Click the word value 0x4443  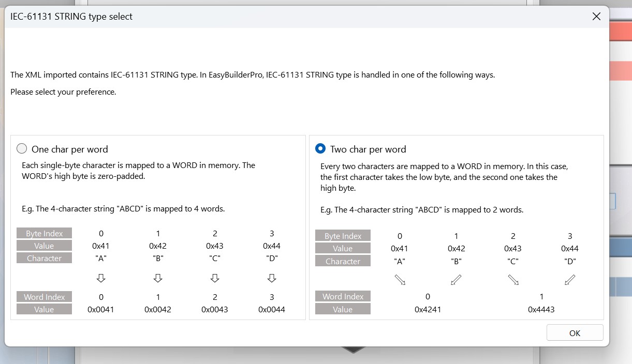pyautogui.click(x=541, y=310)
